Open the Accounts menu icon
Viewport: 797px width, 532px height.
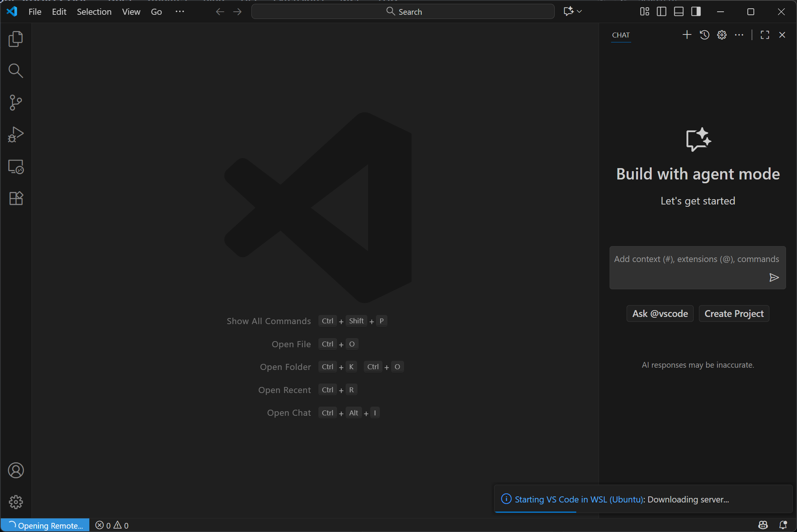pos(16,470)
